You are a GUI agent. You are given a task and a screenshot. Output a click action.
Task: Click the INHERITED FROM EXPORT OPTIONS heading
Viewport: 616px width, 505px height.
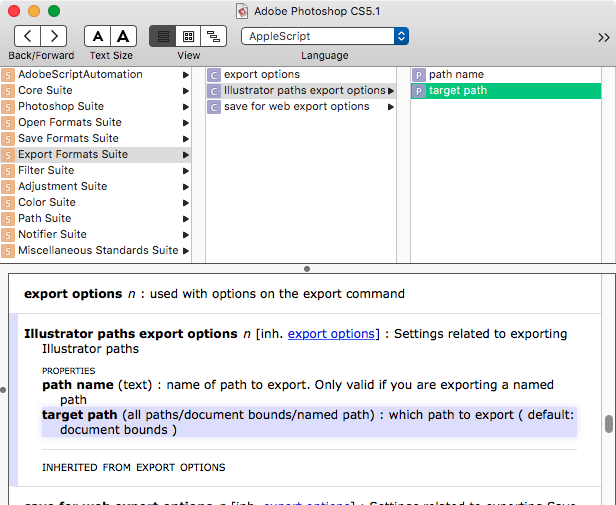click(134, 467)
